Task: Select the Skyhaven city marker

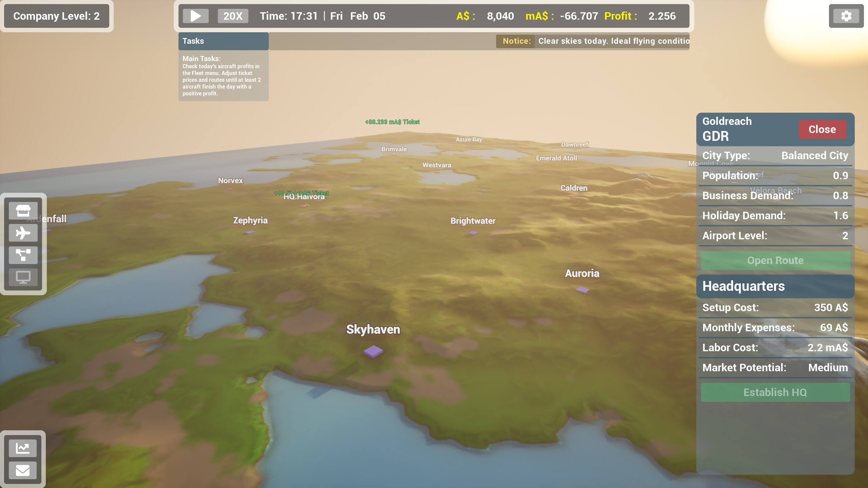Action: [x=373, y=351]
